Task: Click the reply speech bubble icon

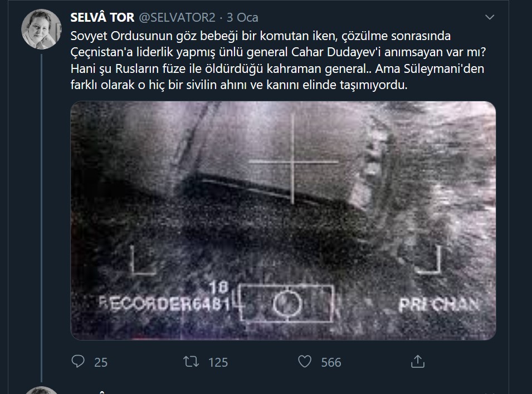Action: pos(78,362)
